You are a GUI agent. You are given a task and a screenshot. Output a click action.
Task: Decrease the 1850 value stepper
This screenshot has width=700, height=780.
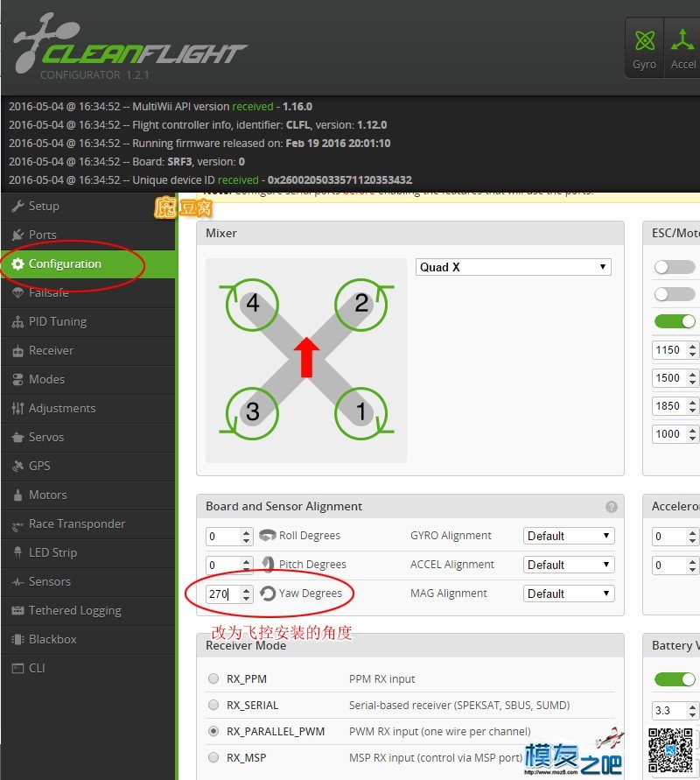pos(692,411)
